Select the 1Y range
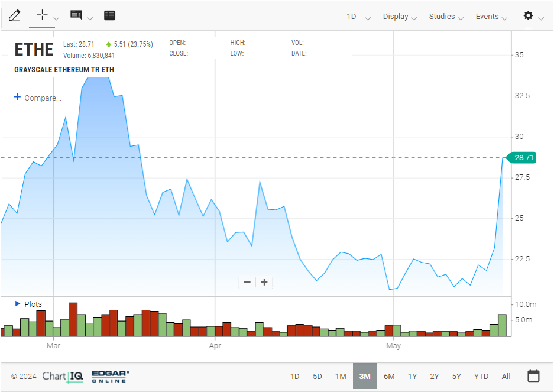 pyautogui.click(x=412, y=377)
